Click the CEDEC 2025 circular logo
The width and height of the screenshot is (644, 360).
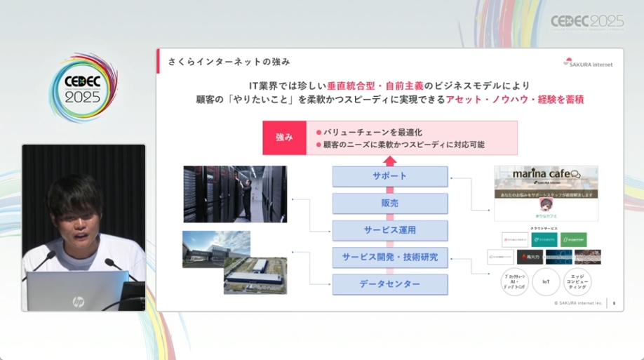83,88
